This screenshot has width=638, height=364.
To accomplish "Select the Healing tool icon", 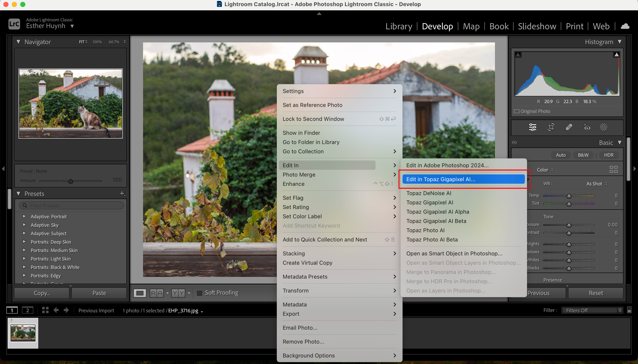I will [569, 127].
